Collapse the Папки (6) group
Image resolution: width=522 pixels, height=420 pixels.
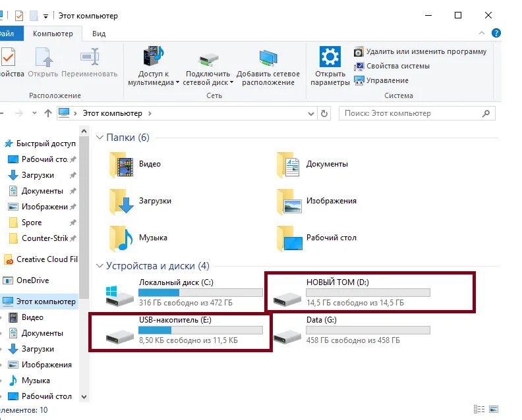pos(100,138)
